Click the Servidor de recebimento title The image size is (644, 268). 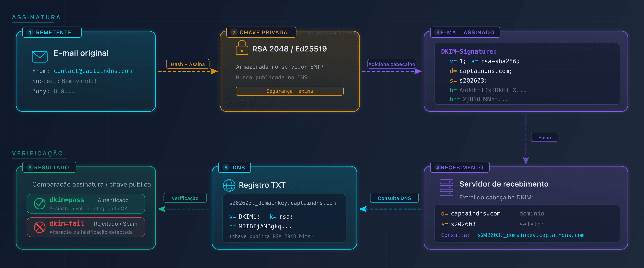504,184
